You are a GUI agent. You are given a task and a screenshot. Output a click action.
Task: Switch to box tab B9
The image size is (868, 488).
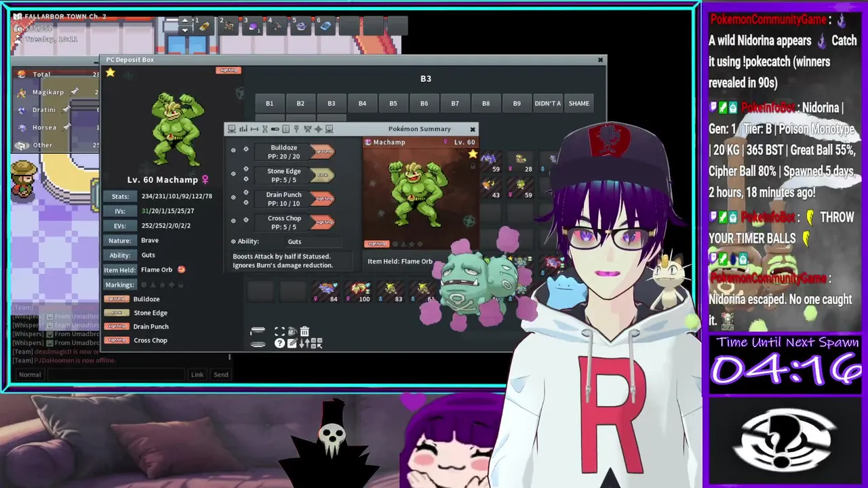coord(517,103)
